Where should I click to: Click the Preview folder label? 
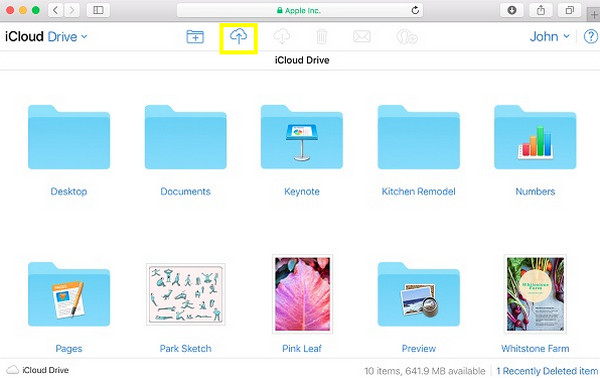pyautogui.click(x=419, y=349)
